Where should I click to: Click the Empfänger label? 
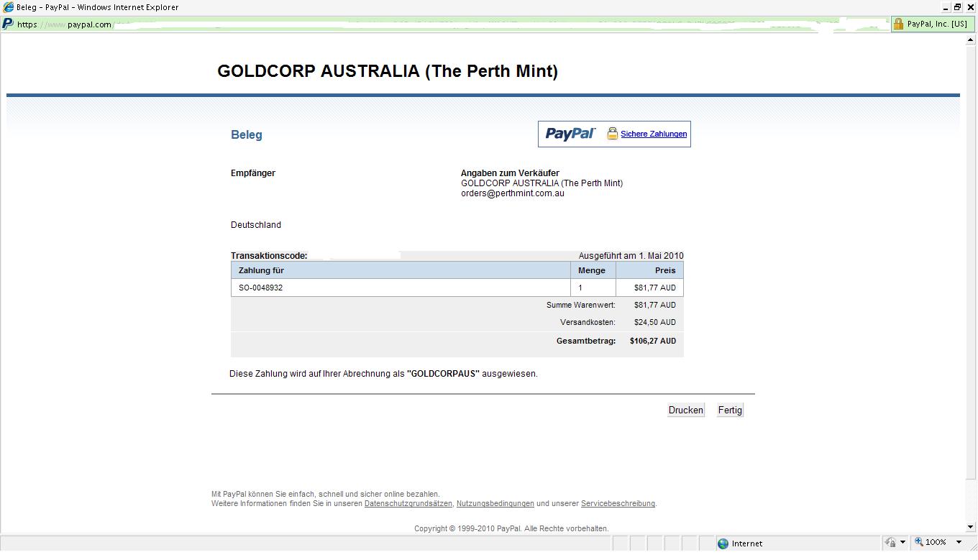[253, 173]
